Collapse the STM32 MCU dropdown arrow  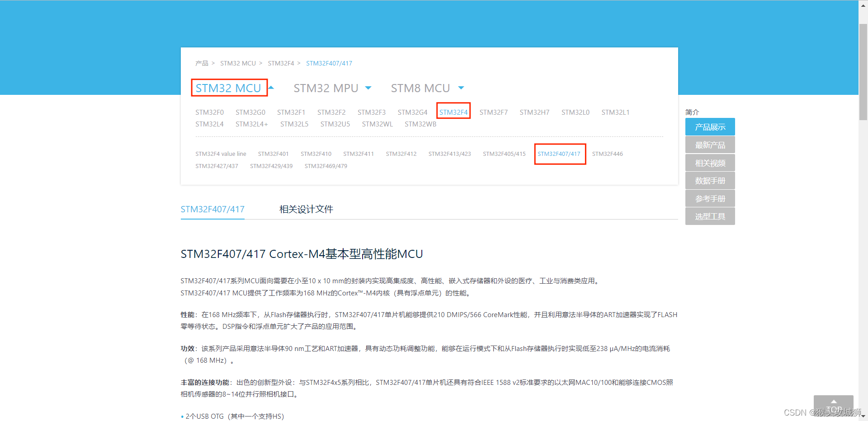pos(271,88)
